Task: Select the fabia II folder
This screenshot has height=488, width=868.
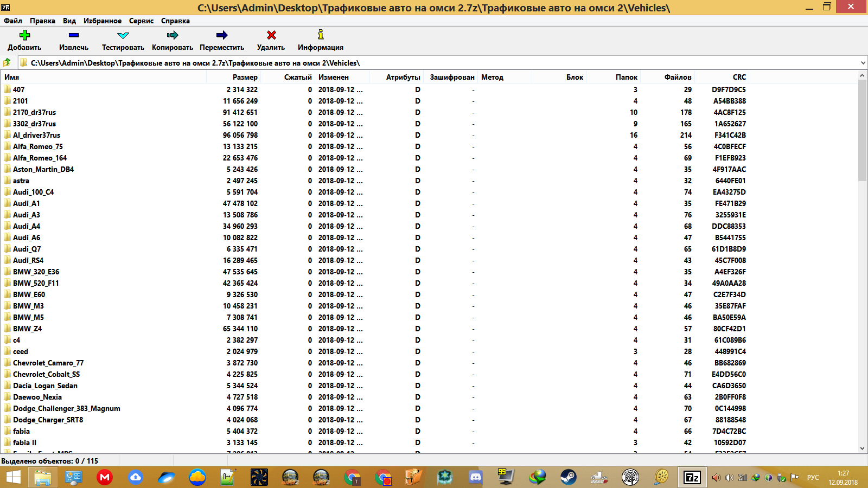Action: tap(24, 442)
